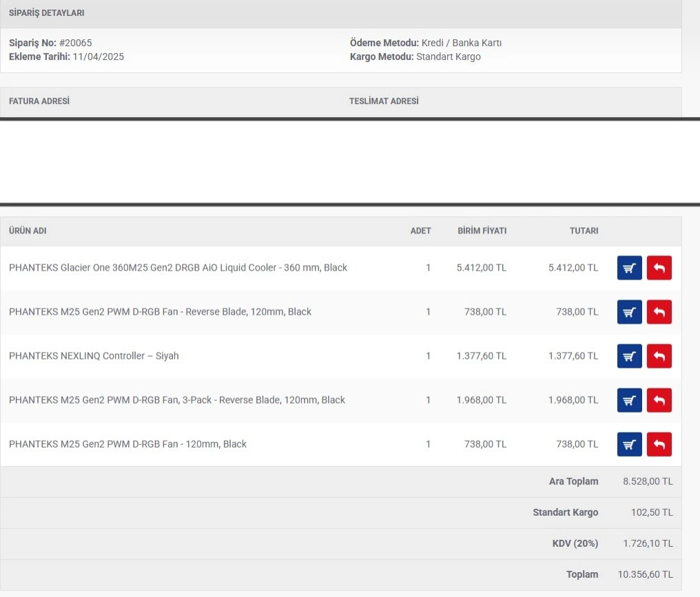This screenshot has height=597, width=700.
Task: Click the Toplam label
Action: coord(582,575)
